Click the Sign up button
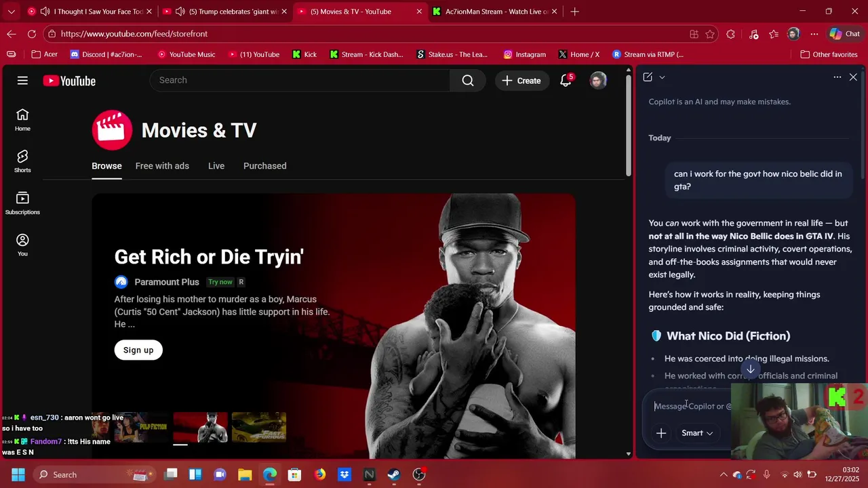The width and height of the screenshot is (868, 488). point(138,350)
